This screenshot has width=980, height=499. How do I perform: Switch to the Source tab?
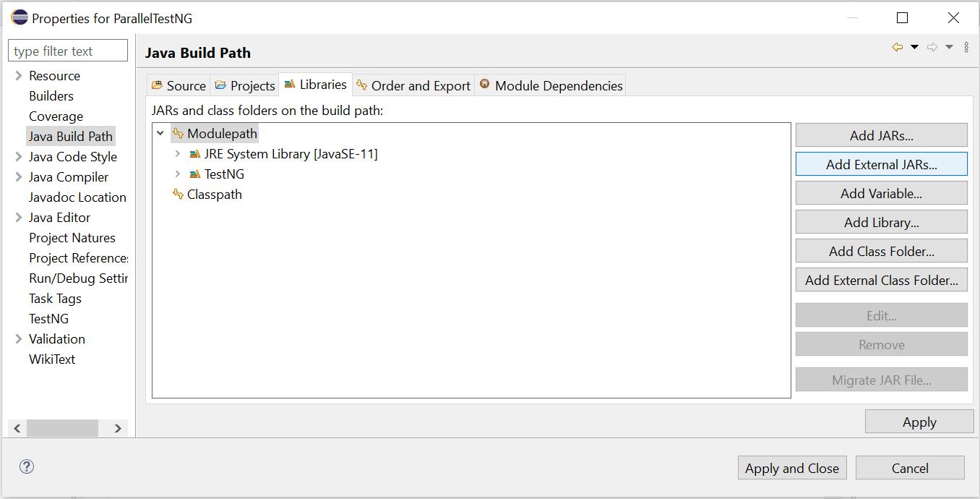[x=179, y=85]
